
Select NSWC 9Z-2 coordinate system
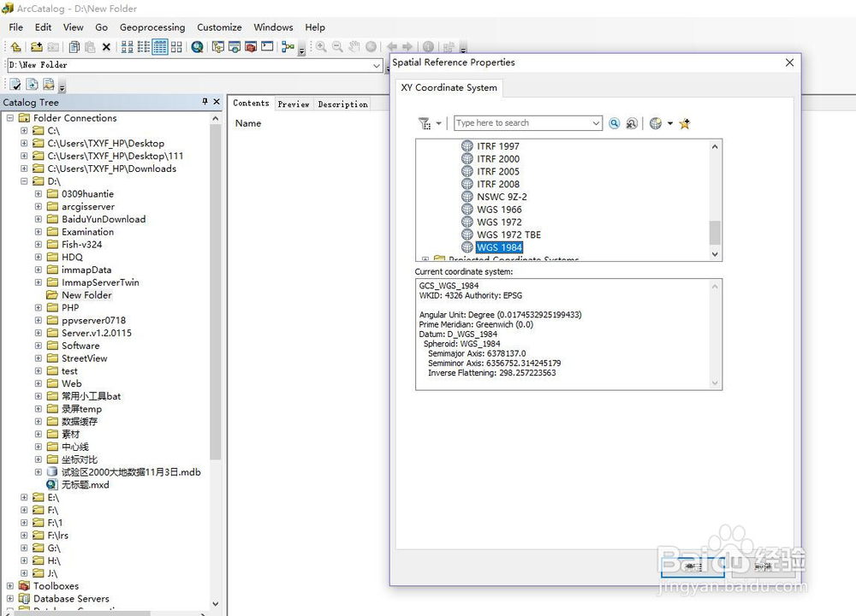tap(502, 197)
